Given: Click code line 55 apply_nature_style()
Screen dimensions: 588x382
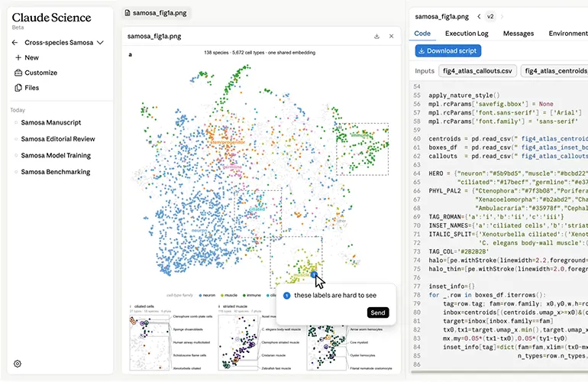Looking at the screenshot, I should (x=464, y=95).
